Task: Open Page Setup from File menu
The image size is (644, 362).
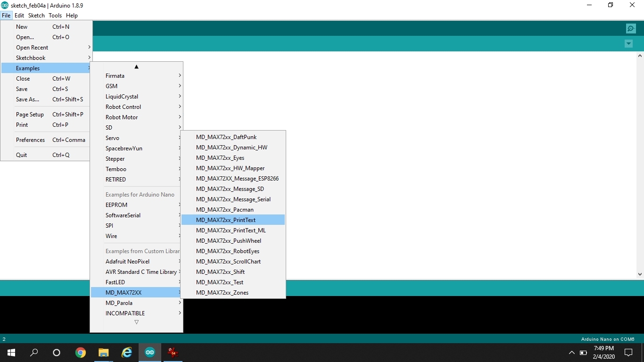Action: point(46,115)
